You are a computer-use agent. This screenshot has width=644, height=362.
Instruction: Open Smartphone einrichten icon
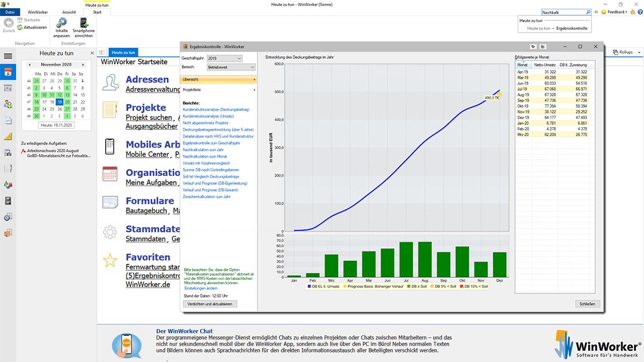pyautogui.click(x=84, y=22)
